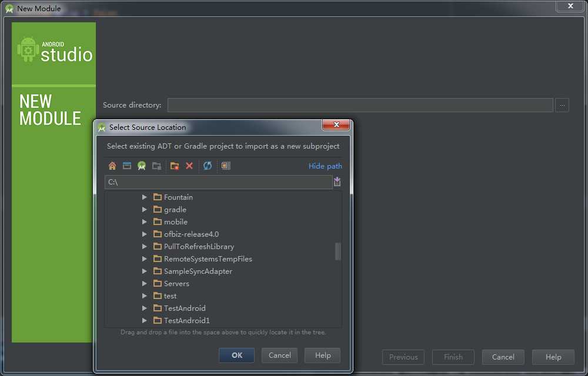Click the Finish button in New Module
Viewport: 588px width, 376px height.
pos(453,357)
